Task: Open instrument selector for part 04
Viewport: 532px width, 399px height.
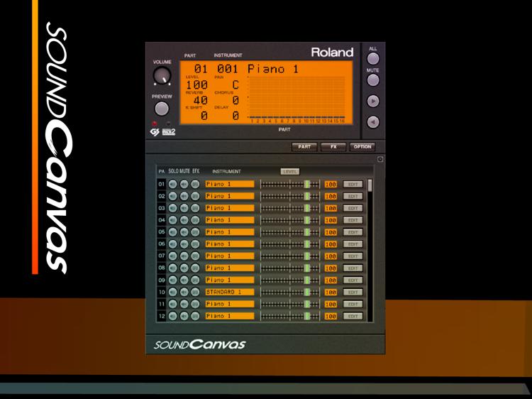Action: pos(230,220)
